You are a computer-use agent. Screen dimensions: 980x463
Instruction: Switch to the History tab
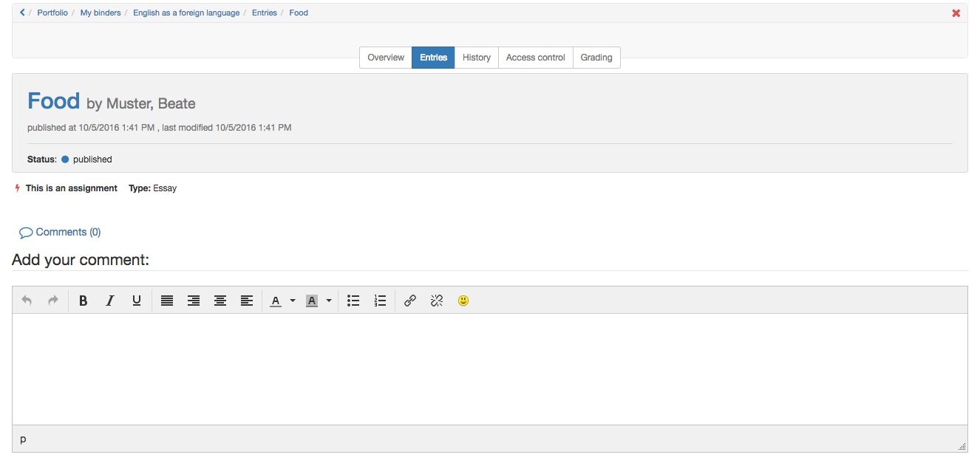477,58
